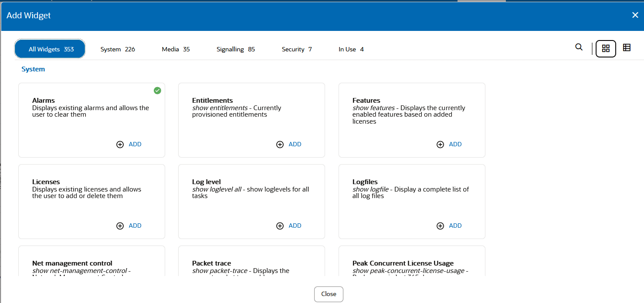Switch to grid card view icon
Screen dimensions: 644x303
(x=606, y=49)
